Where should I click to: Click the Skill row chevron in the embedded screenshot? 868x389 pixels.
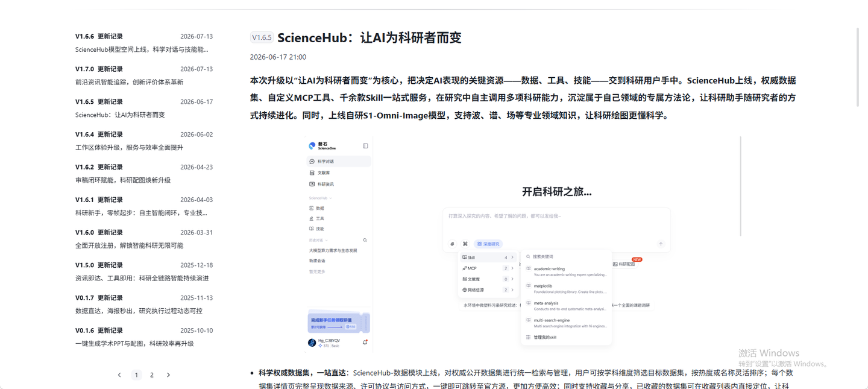coord(512,258)
